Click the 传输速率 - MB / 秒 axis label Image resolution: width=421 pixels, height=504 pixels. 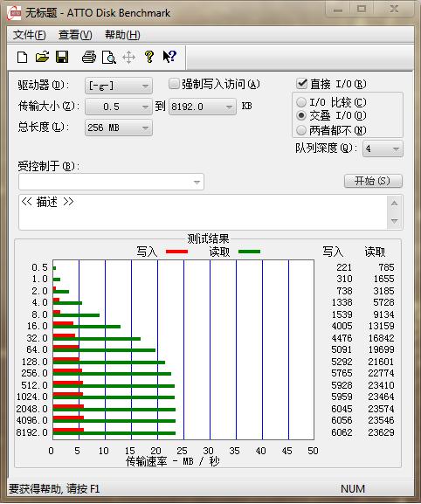(x=173, y=461)
